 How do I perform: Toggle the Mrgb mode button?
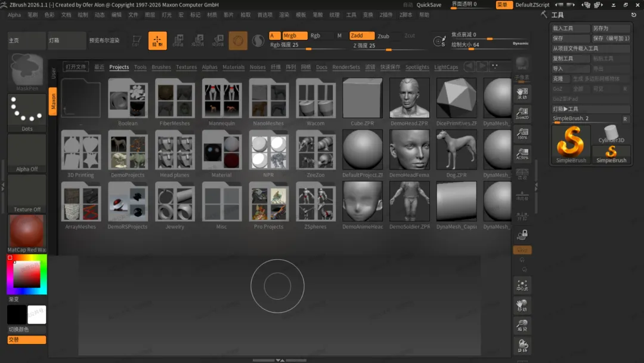295,36
